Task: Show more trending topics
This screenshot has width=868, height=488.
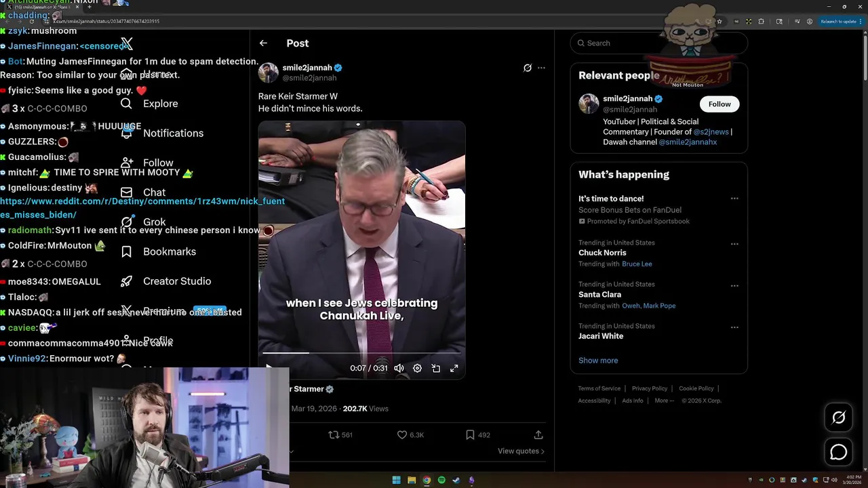Action: [598, 361]
